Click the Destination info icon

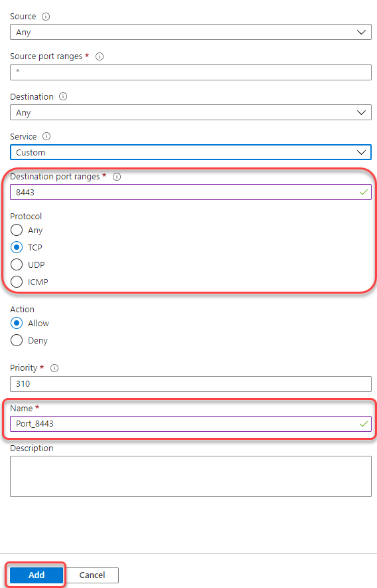coord(63,96)
